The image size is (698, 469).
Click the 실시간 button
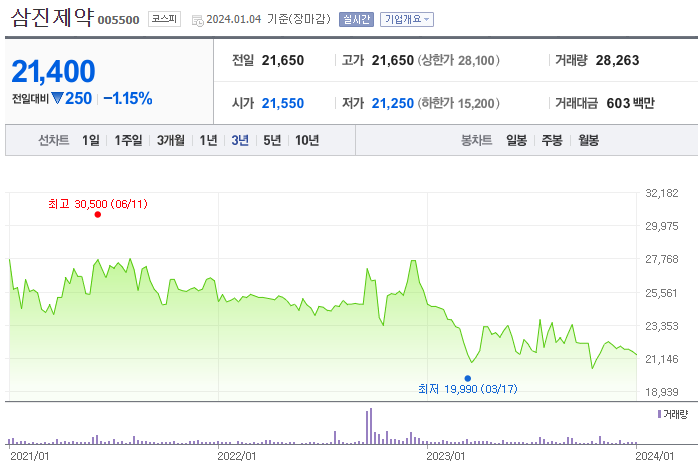(356, 19)
